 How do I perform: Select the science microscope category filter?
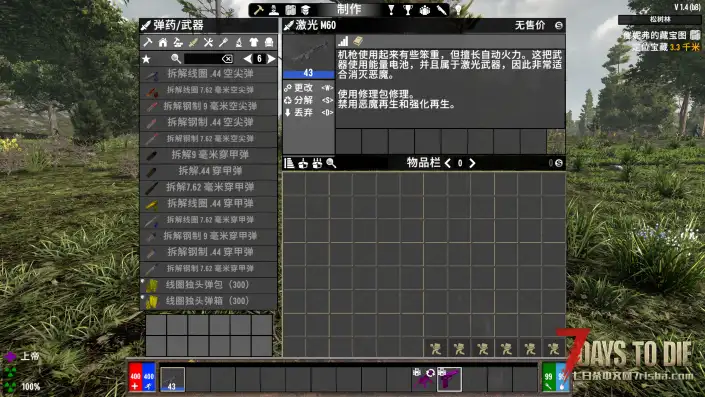click(239, 42)
